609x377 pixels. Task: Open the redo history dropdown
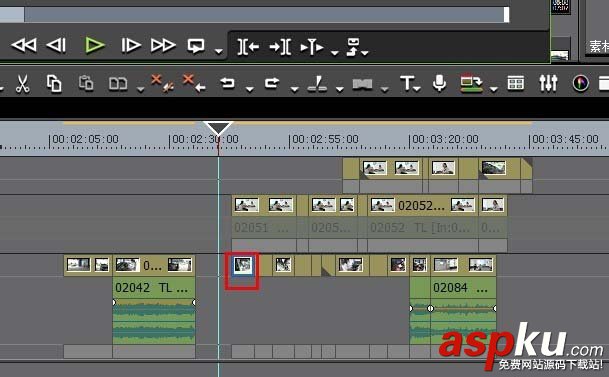(x=294, y=89)
